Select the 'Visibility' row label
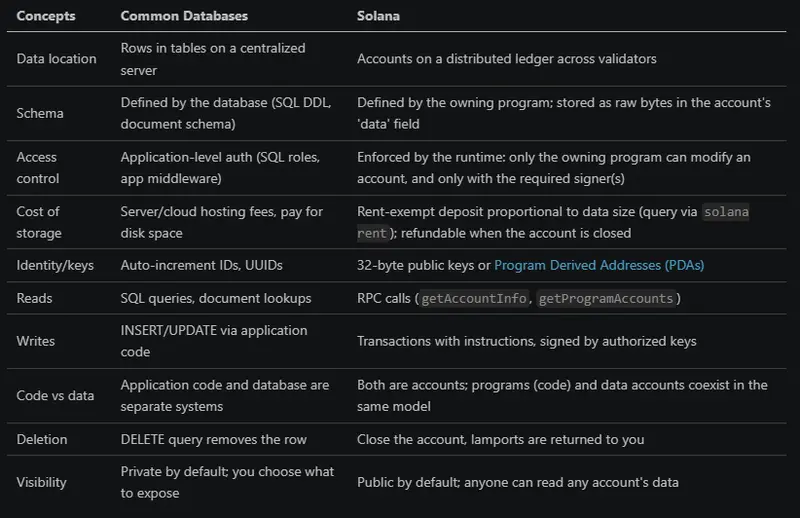 (x=41, y=482)
